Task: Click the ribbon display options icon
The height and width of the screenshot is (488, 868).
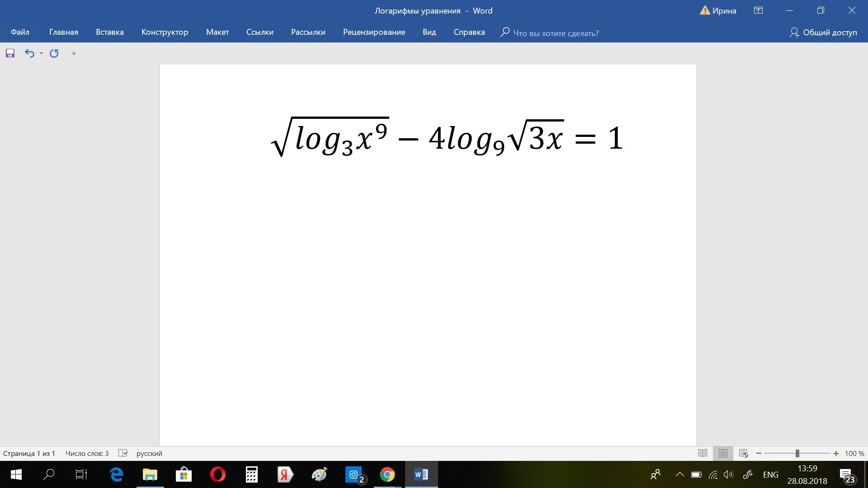Action: point(758,10)
